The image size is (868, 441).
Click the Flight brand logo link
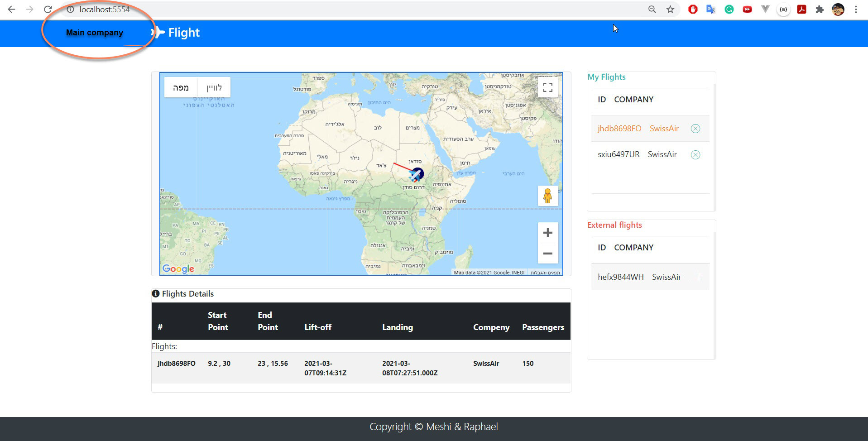click(x=176, y=33)
